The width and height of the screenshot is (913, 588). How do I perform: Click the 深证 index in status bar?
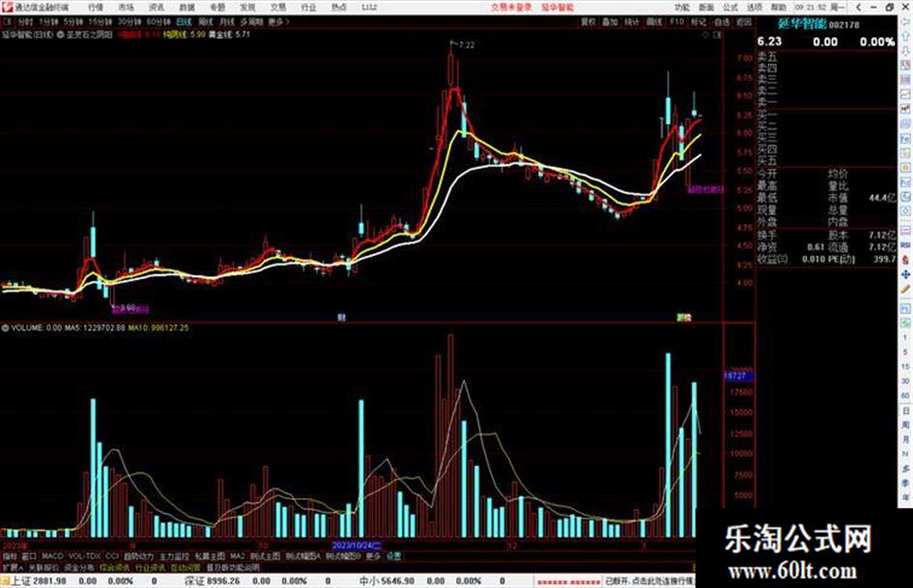click(212, 581)
